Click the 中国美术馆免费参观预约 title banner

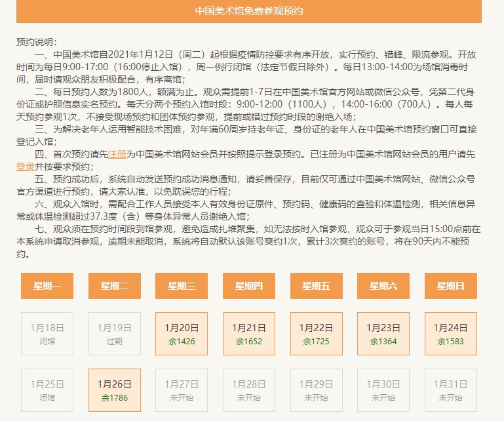pos(249,11)
